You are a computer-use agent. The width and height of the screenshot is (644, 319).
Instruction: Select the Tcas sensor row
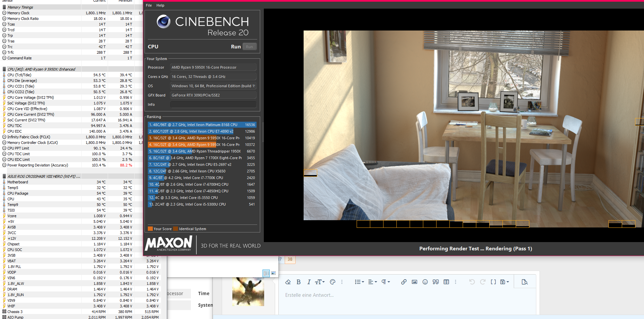click(71, 24)
